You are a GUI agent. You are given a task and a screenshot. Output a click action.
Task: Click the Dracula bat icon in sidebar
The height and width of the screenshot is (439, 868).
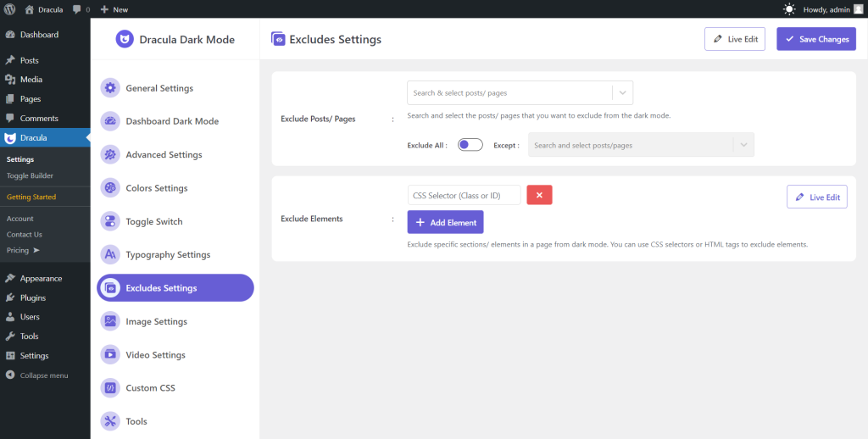(x=10, y=138)
